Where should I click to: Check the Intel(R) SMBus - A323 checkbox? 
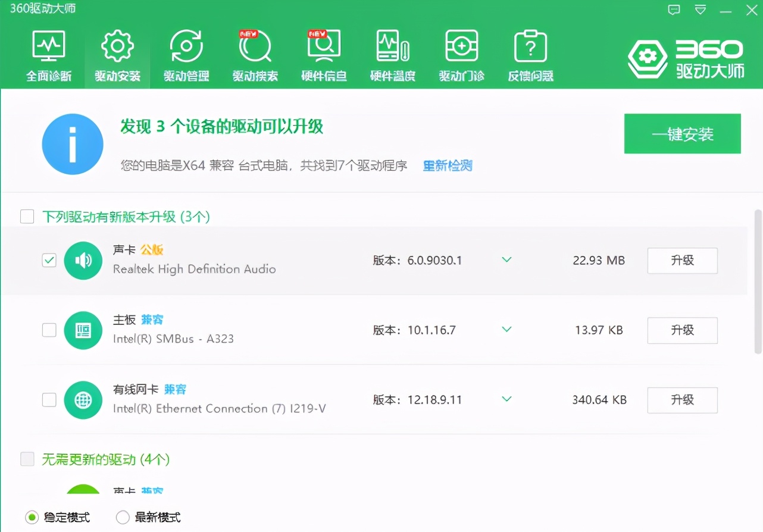pos(49,330)
